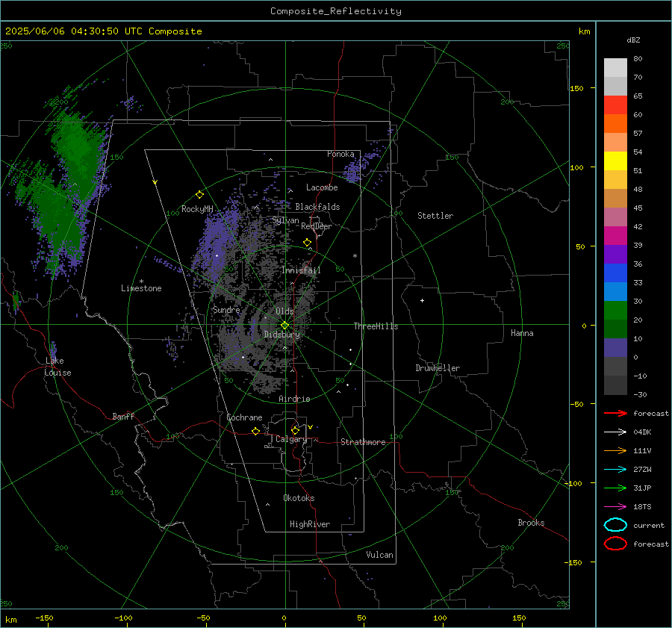Click the cyan current ellipse legend icon
The width and height of the screenshot is (672, 628).
pyautogui.click(x=615, y=525)
